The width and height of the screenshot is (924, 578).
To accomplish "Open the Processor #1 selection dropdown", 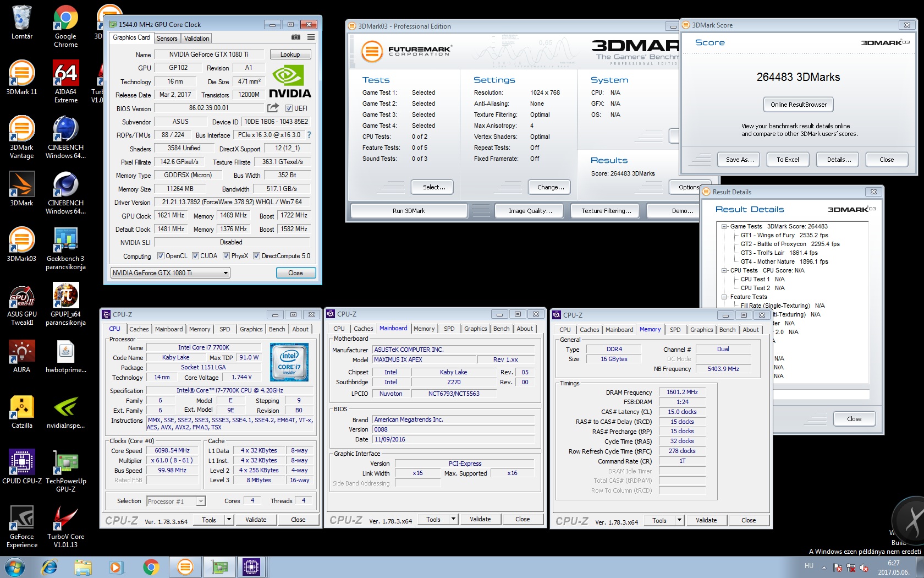I will click(x=176, y=501).
